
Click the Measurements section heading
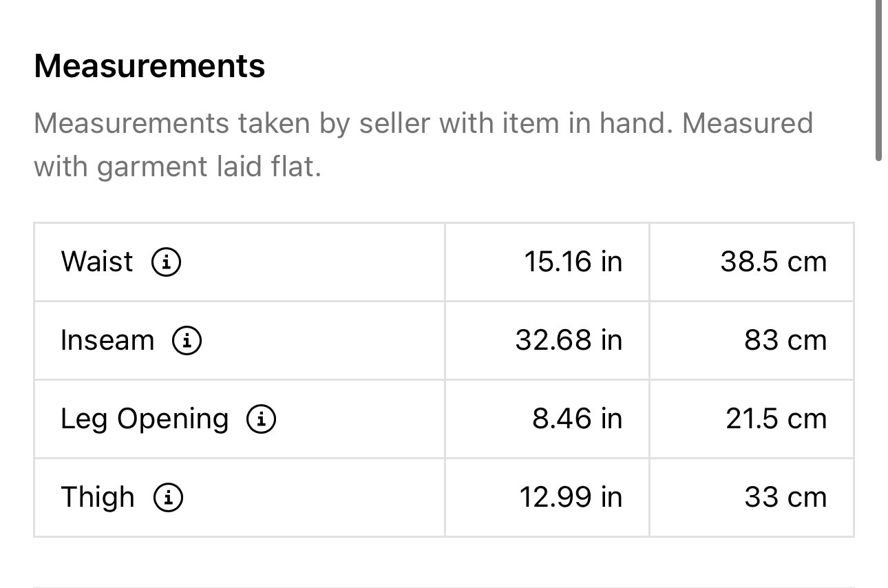click(149, 67)
